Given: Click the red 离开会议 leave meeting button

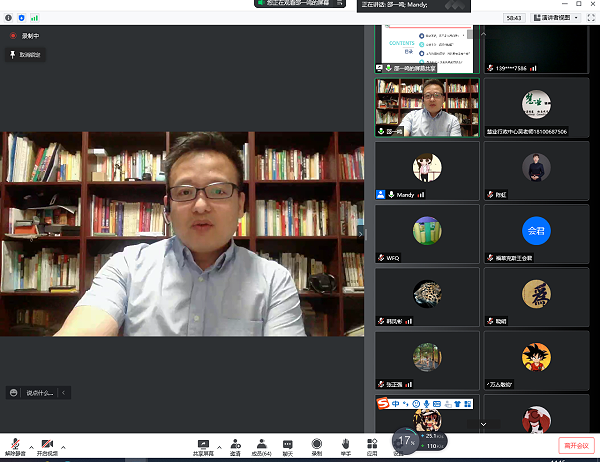Looking at the screenshot, I should tap(577, 444).
